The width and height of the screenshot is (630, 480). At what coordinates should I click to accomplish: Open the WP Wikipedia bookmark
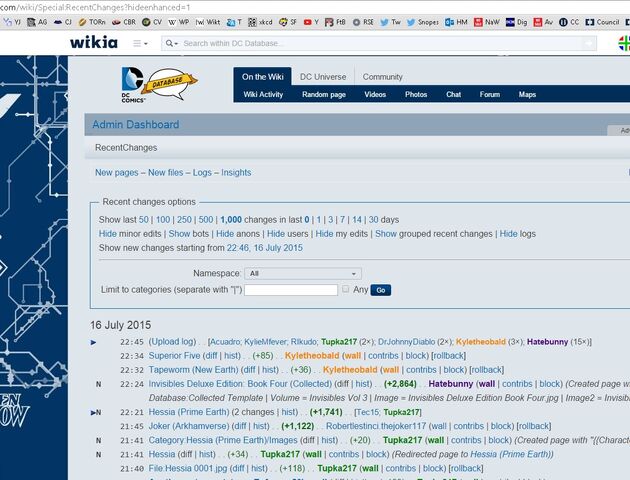coord(178,22)
